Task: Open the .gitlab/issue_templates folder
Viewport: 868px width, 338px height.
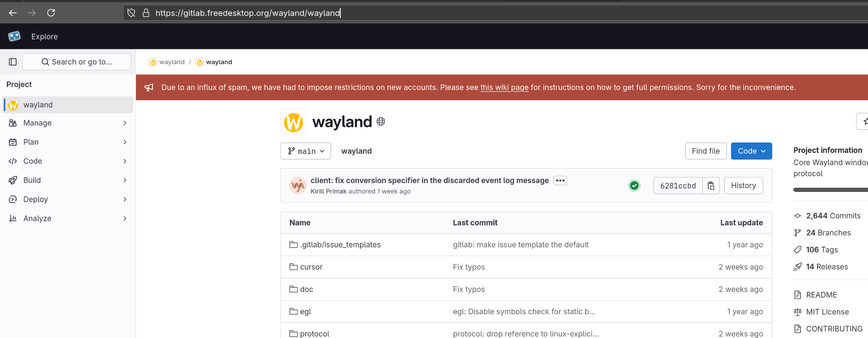Action: coord(340,245)
